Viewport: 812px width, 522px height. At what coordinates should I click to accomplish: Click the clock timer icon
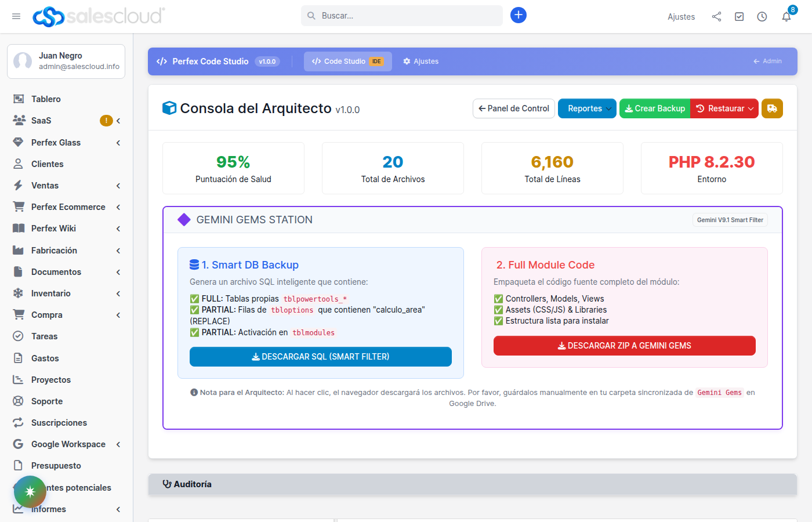tap(762, 17)
